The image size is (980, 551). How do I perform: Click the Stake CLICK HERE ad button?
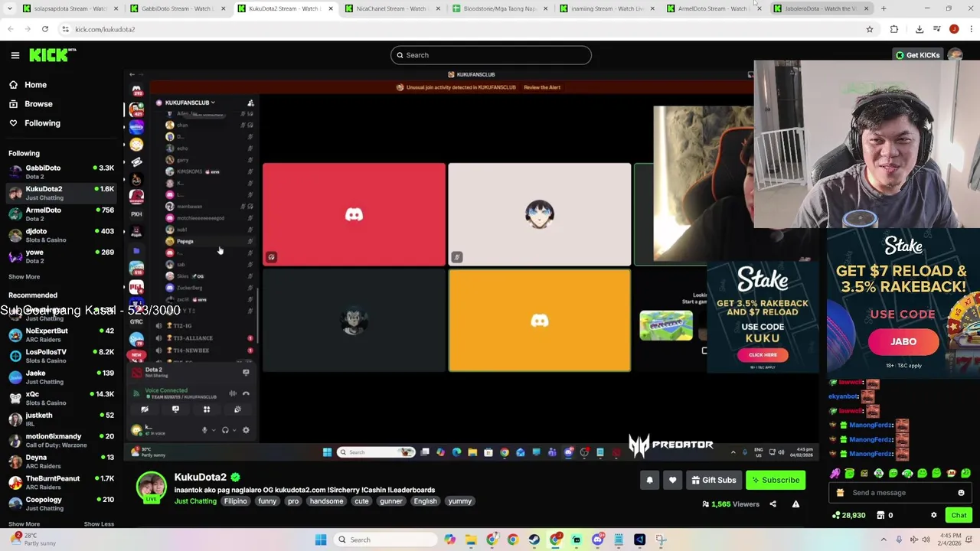click(763, 355)
